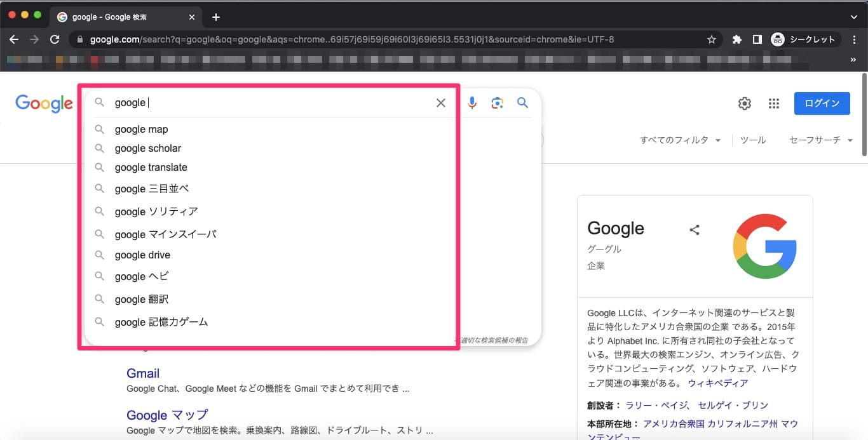Open Google Lens image search icon

498,103
